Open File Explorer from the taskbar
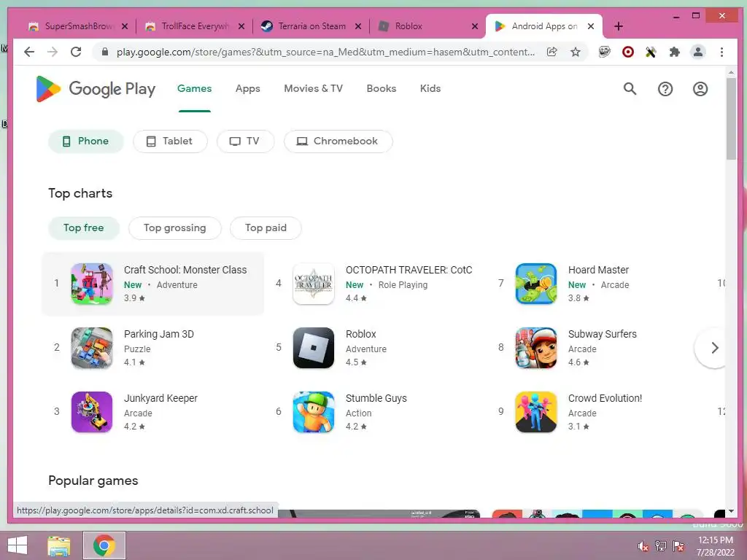Screen dimensions: 747x560 click(x=58, y=545)
